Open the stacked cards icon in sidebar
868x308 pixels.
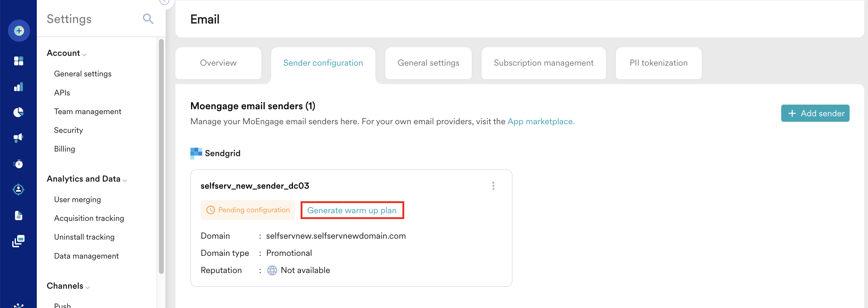pyautogui.click(x=18, y=241)
